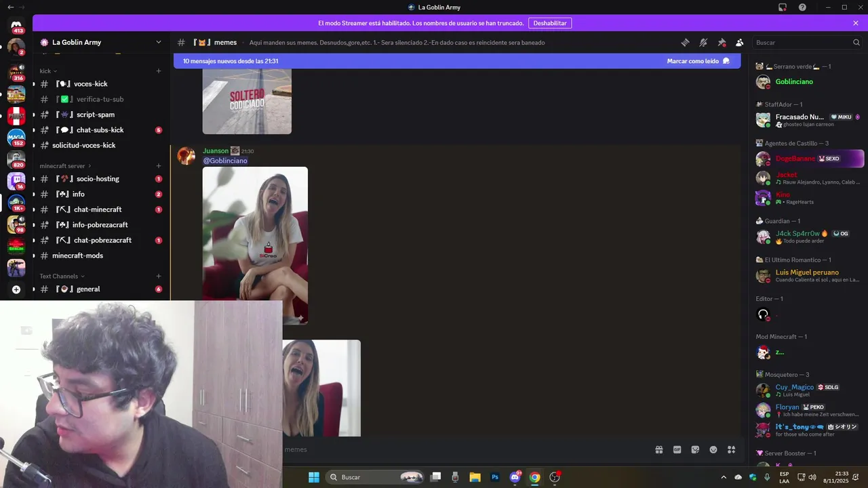Collapse the kick channel category
The height and width of the screenshot is (488, 868).
click(48, 70)
